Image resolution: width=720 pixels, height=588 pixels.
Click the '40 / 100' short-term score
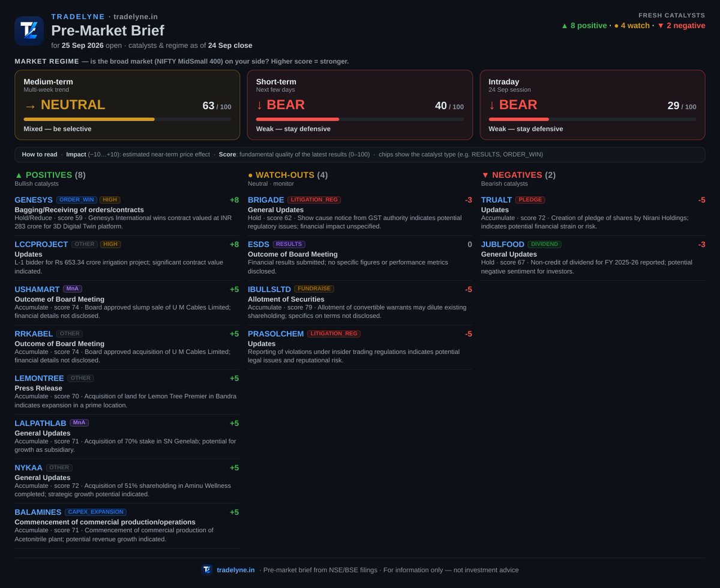(x=449, y=106)
